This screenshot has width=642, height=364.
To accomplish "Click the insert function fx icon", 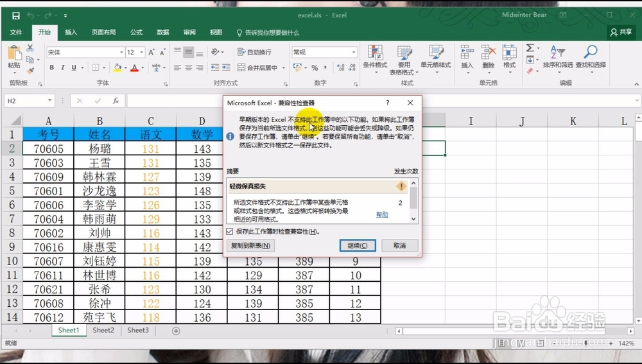I will (116, 101).
